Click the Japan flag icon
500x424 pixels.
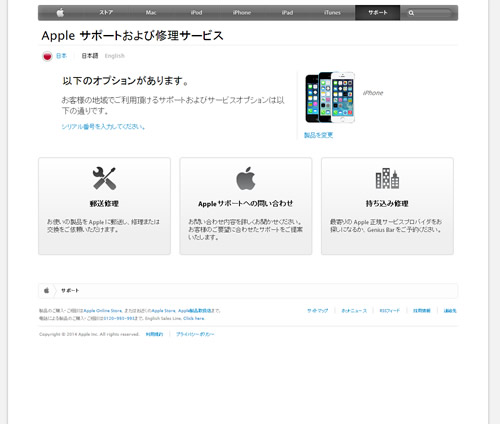pyautogui.click(x=47, y=56)
